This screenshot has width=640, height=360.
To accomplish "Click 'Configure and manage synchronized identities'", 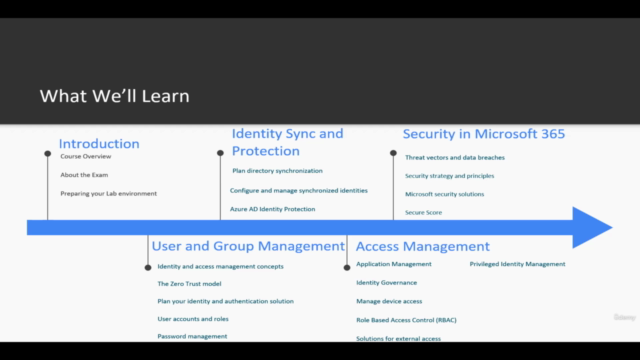I will point(299,191).
